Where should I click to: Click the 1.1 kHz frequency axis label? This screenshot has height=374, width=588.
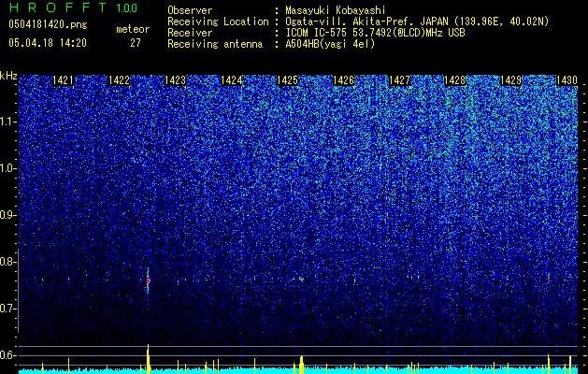pyautogui.click(x=7, y=122)
